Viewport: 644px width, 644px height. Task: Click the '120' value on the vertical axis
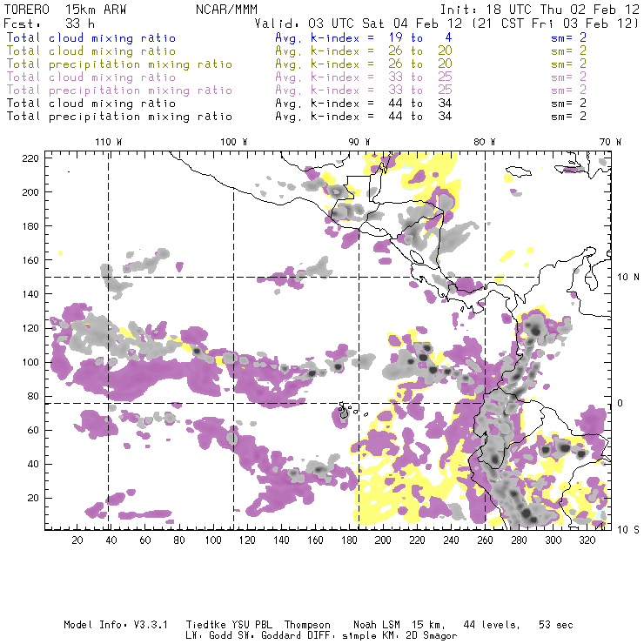click(x=30, y=328)
